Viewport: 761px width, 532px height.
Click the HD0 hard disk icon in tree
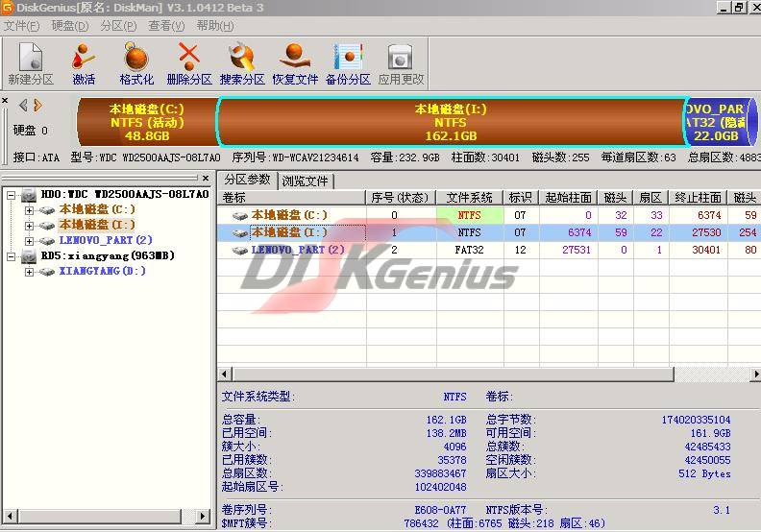click(29, 195)
